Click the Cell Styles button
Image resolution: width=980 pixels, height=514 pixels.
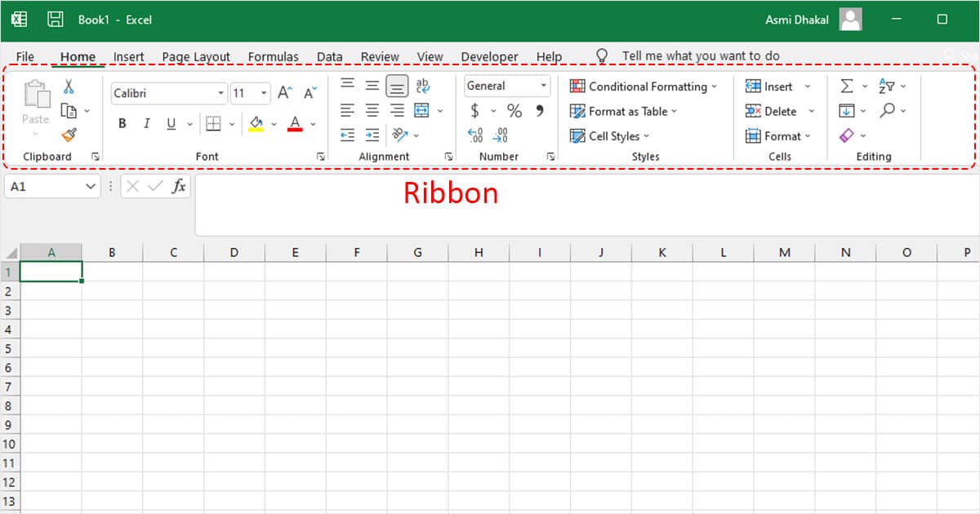pos(609,135)
